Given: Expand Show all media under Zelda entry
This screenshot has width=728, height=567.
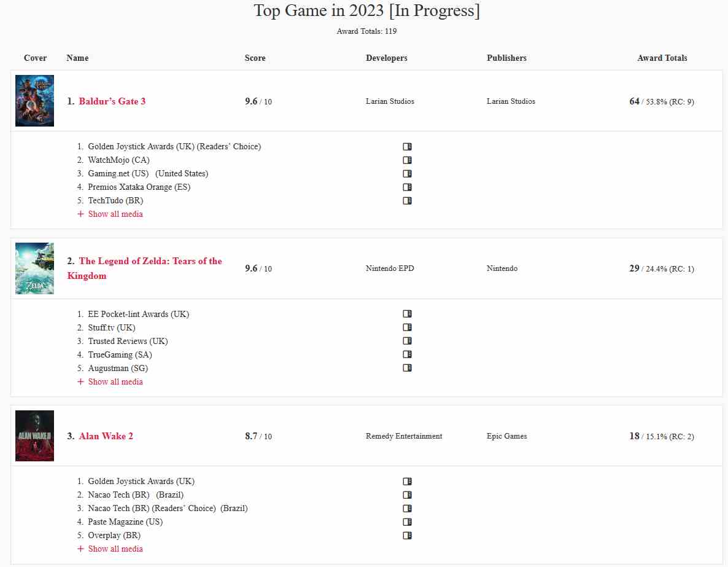Looking at the screenshot, I should click(110, 381).
